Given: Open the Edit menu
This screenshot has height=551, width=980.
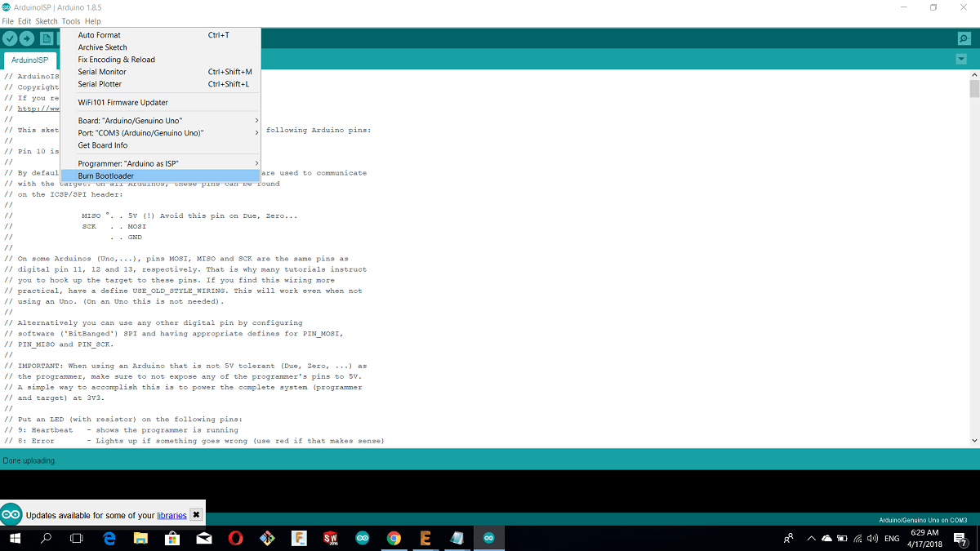Looking at the screenshot, I should pos(24,21).
